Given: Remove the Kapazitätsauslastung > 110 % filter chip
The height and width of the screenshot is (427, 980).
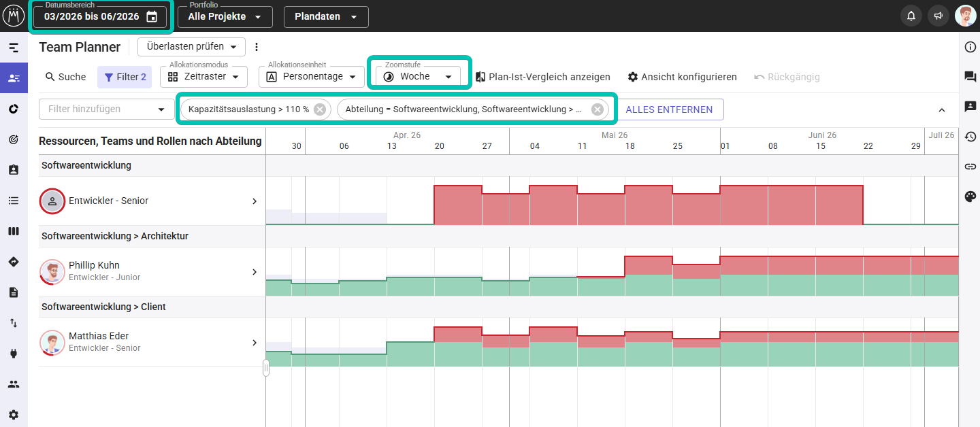Looking at the screenshot, I should [320, 109].
